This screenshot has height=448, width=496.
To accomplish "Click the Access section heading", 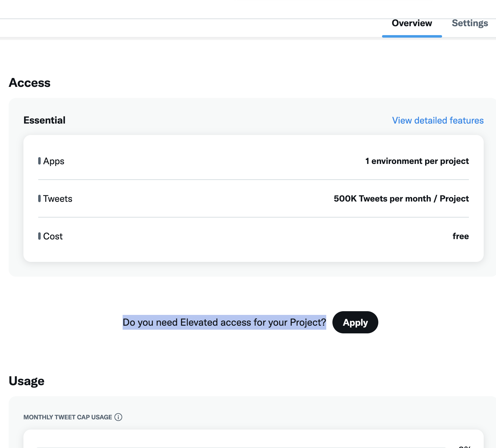I will (x=30, y=83).
